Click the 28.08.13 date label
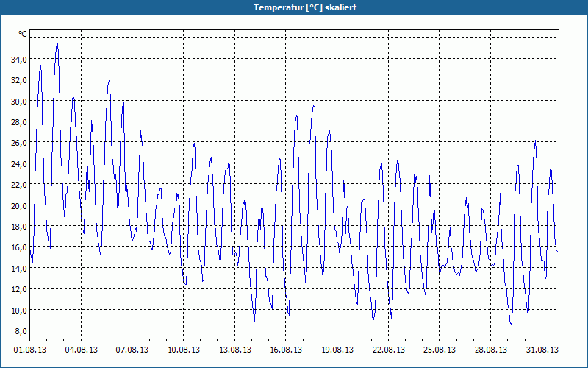This screenshot has height=368, width=588. (x=491, y=350)
